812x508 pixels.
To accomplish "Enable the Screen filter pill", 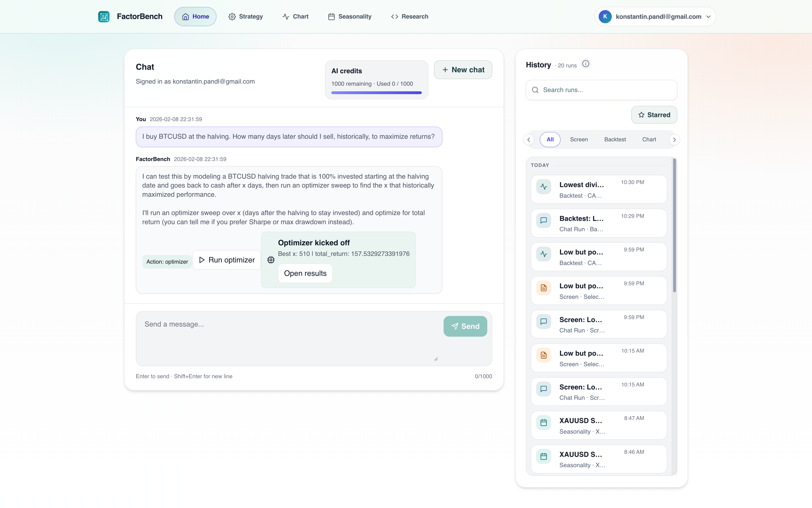I will tap(579, 139).
